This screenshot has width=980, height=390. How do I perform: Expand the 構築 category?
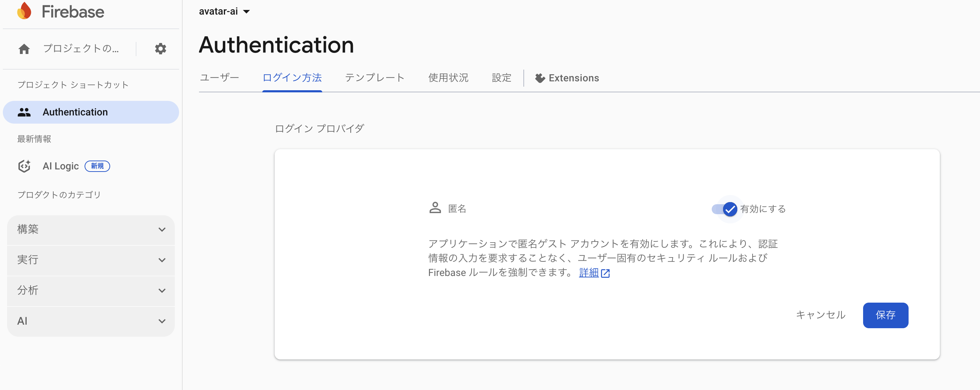coord(91,229)
